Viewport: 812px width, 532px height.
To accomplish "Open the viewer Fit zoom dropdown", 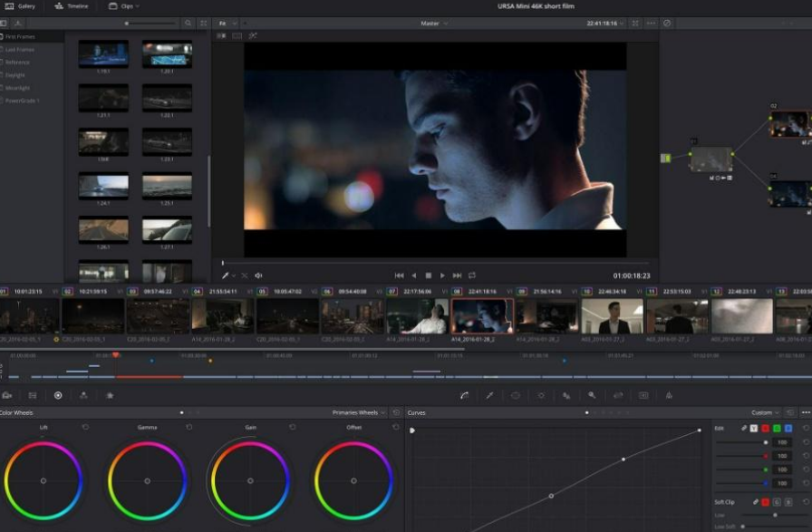I will (x=225, y=23).
